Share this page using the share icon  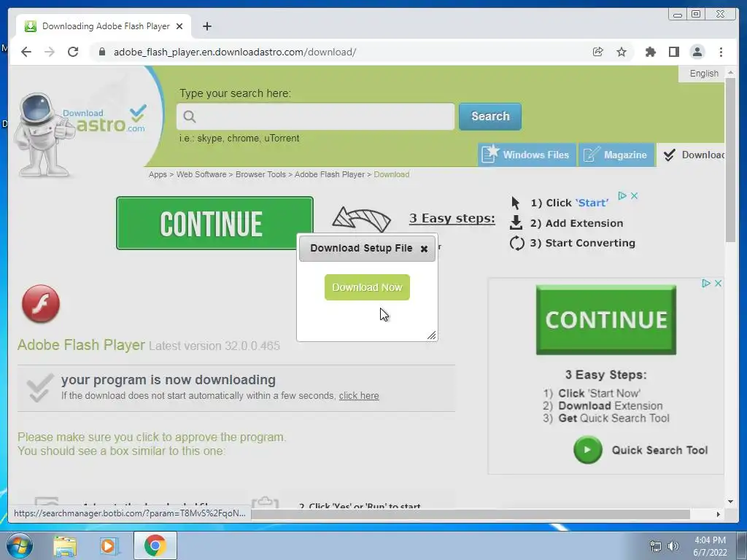598,52
